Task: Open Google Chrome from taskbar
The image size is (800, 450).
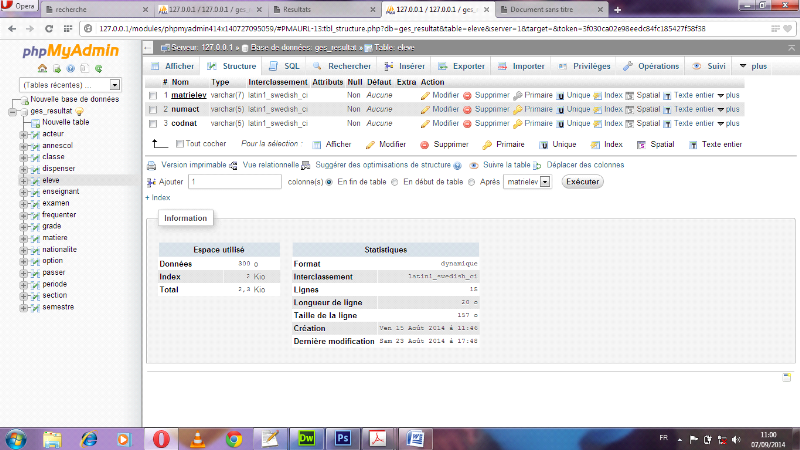Action: click(234, 439)
